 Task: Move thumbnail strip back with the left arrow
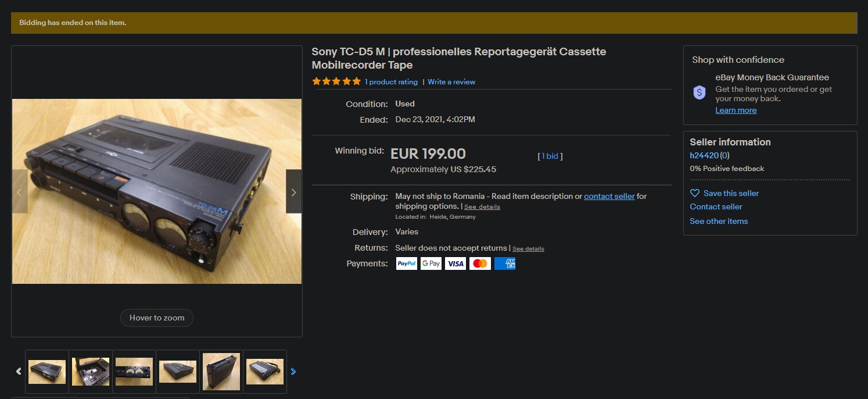pyautogui.click(x=19, y=371)
